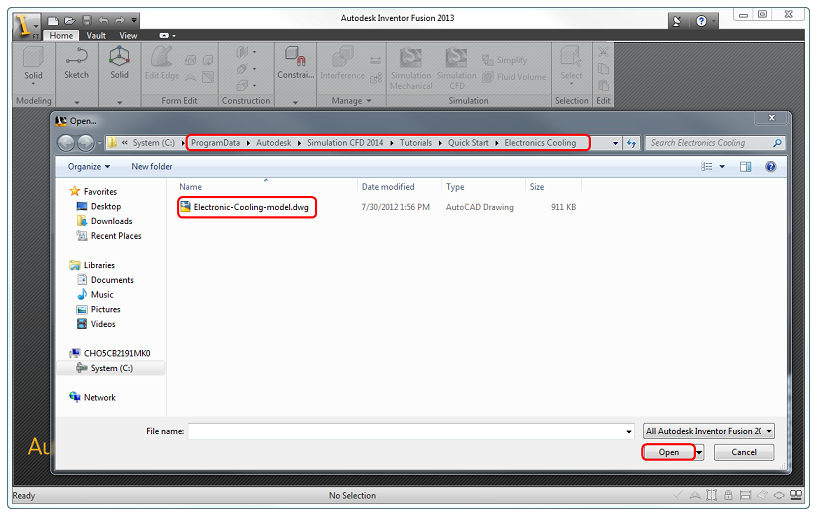817x516 pixels.
Task: Expand the Open button split arrow
Action: 700,452
